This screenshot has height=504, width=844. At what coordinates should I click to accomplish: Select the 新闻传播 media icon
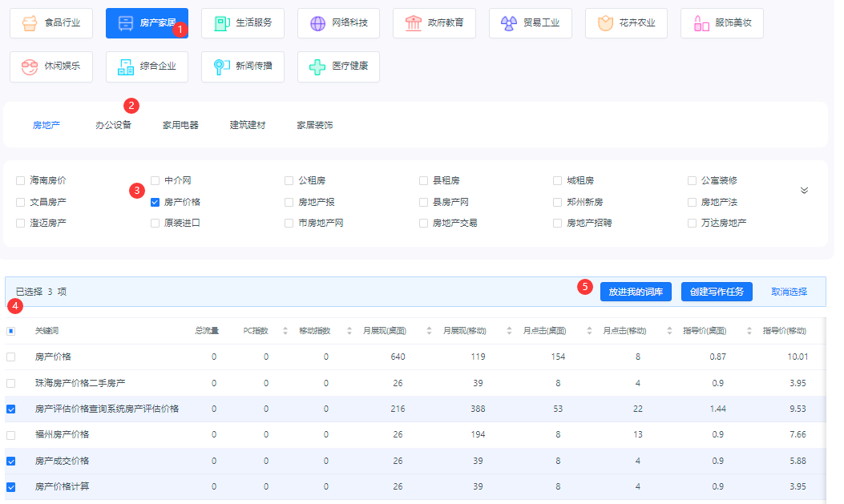click(x=222, y=67)
